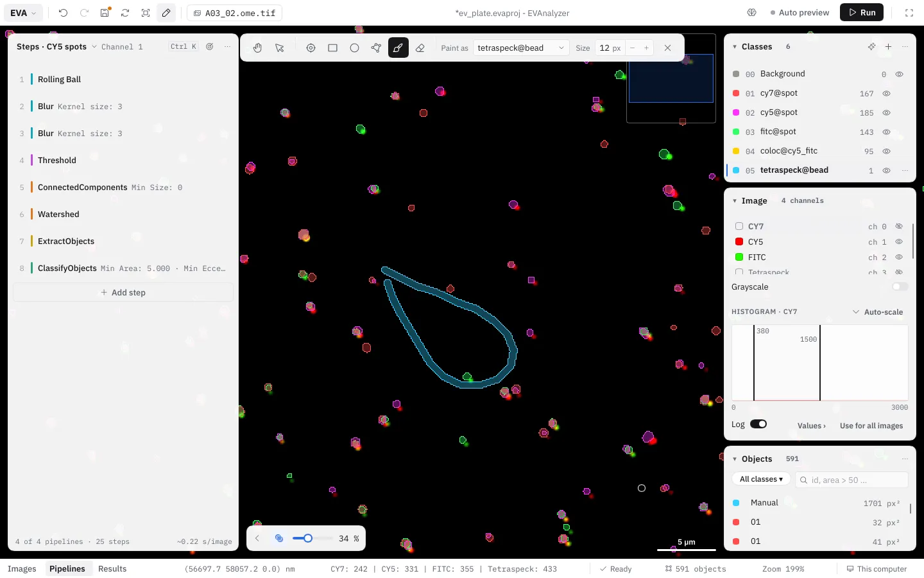This screenshot has width=924, height=578.
Task: Open the A03_02.ome.tif file tab
Action: 234,13
